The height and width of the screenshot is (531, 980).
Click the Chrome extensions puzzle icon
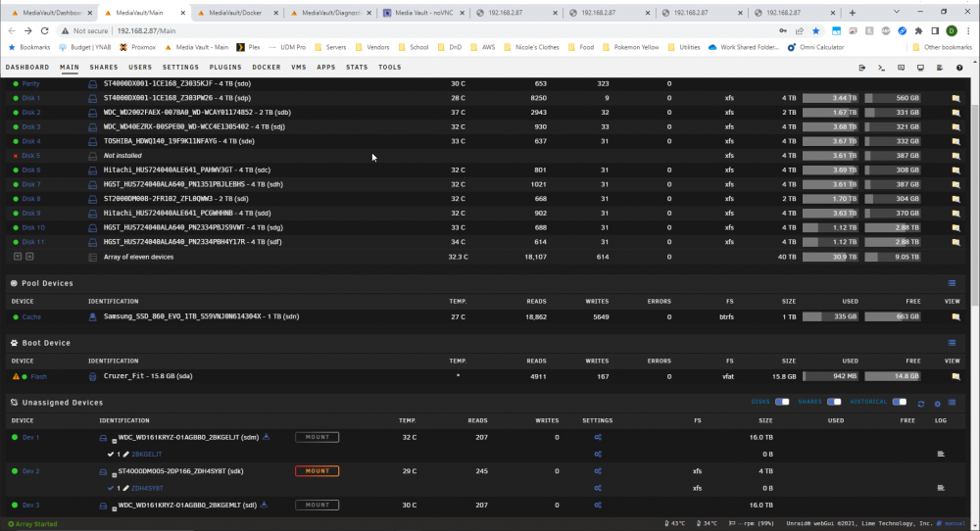tap(918, 30)
